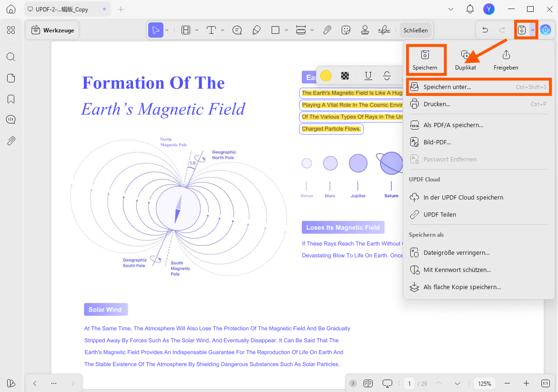Zoom in with plus button

click(527, 383)
